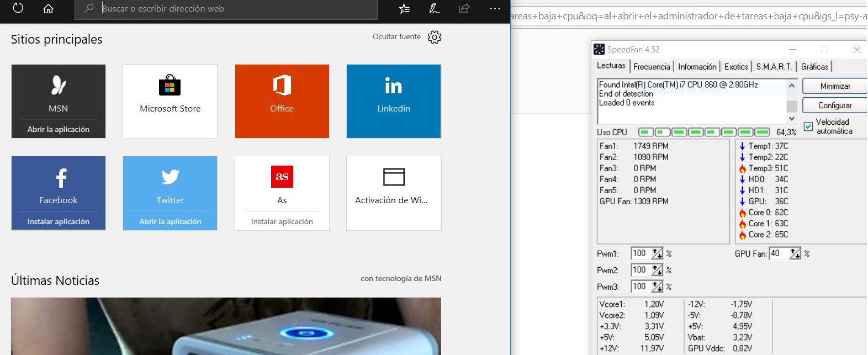Open the news article thumbnail image
The width and height of the screenshot is (868, 355).
pos(226,326)
